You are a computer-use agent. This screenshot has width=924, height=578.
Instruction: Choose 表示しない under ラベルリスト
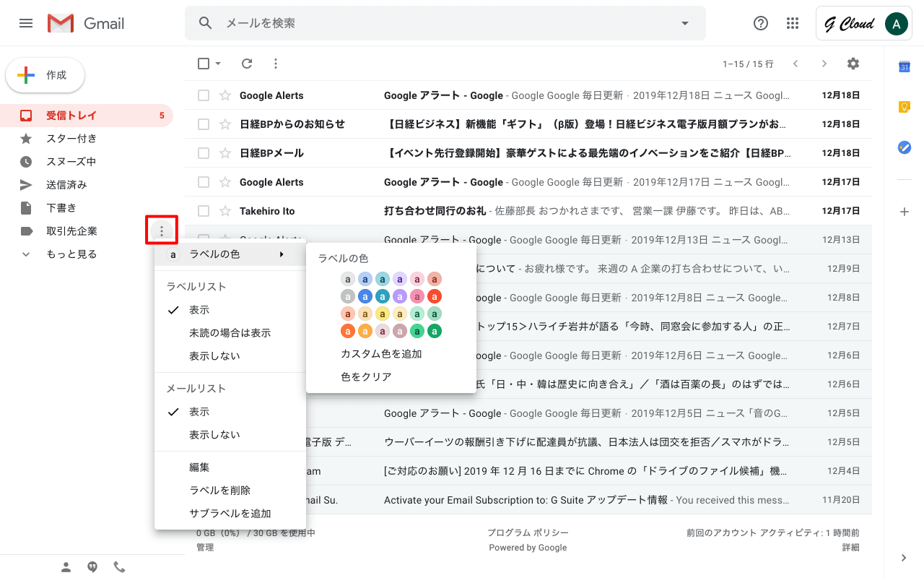click(230, 356)
